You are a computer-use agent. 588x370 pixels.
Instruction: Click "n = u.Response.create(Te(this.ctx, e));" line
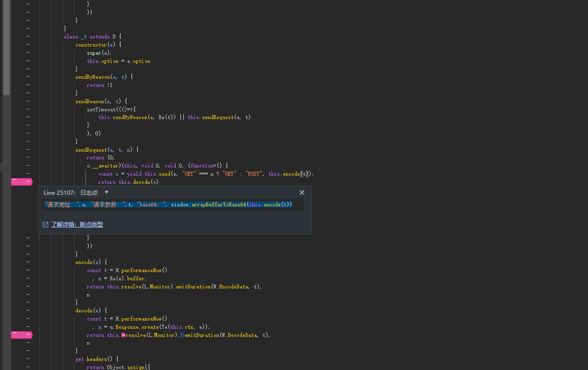(151, 327)
